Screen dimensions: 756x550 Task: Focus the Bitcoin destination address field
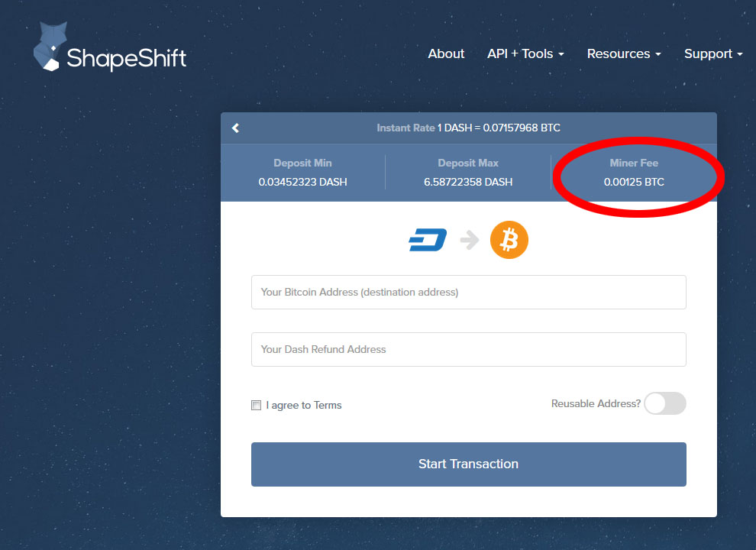(x=469, y=292)
